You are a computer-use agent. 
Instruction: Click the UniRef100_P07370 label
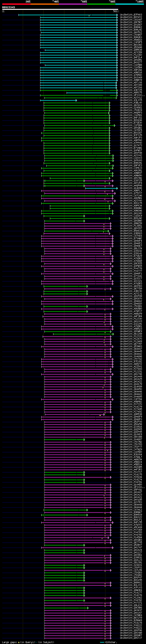pos(131,404)
